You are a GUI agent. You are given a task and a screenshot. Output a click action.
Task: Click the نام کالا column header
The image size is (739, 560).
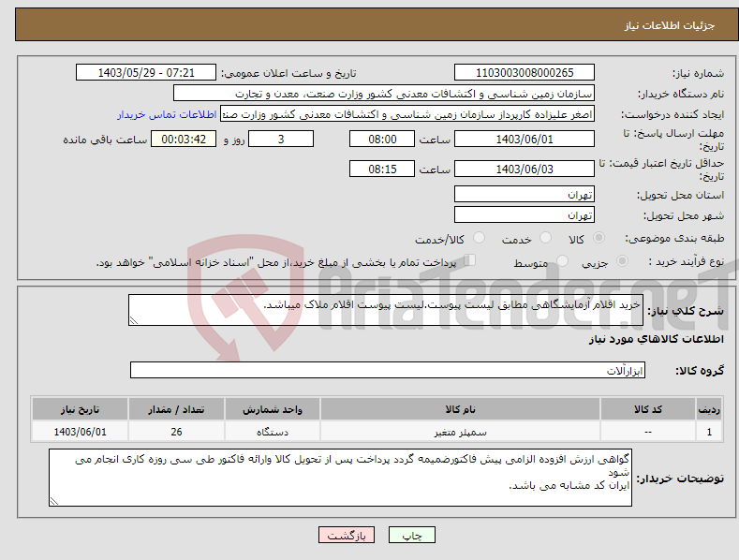tap(461, 409)
